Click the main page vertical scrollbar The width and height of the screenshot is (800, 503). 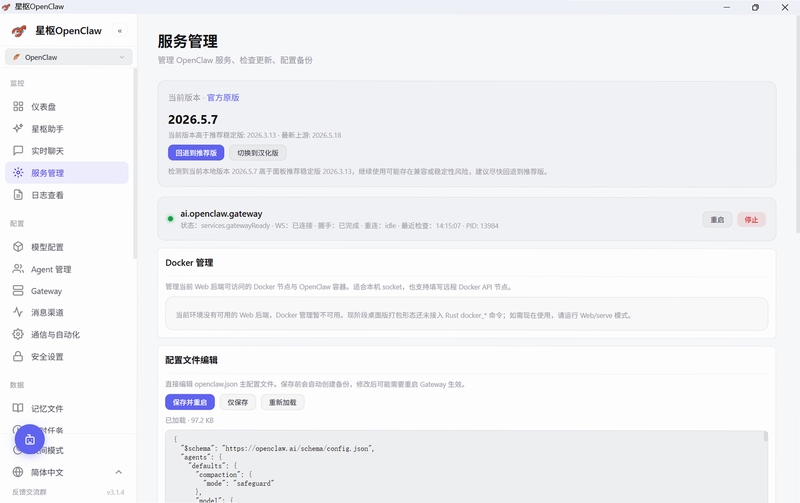pyautogui.click(x=797, y=122)
